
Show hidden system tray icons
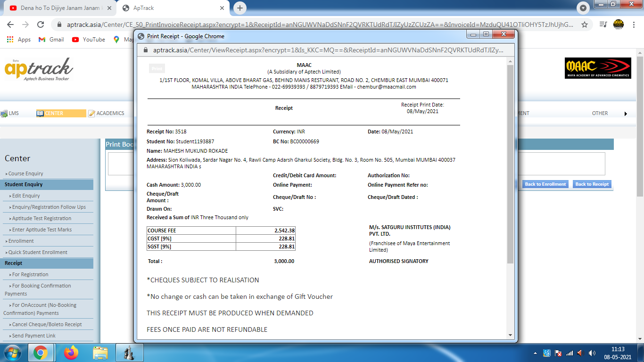pyautogui.click(x=535, y=353)
